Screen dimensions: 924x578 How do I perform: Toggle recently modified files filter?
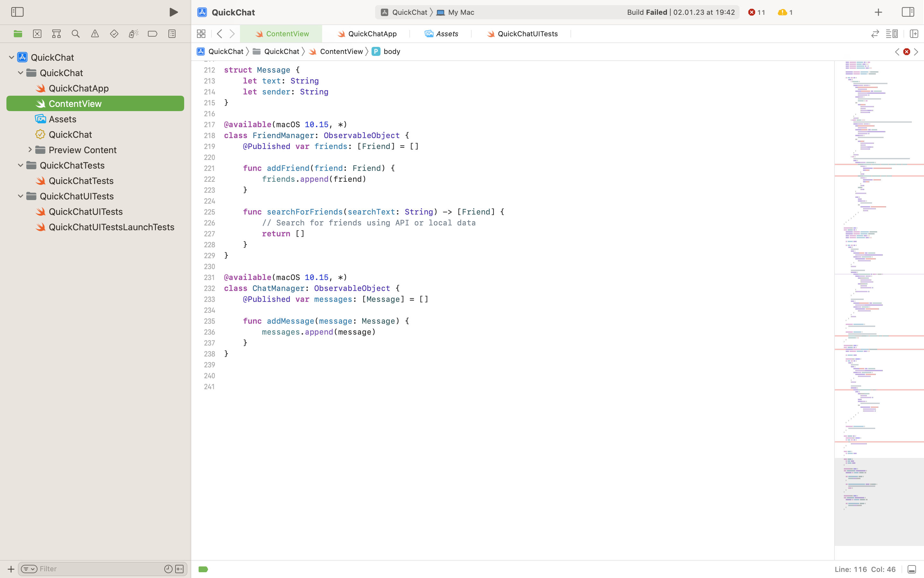[x=168, y=569]
